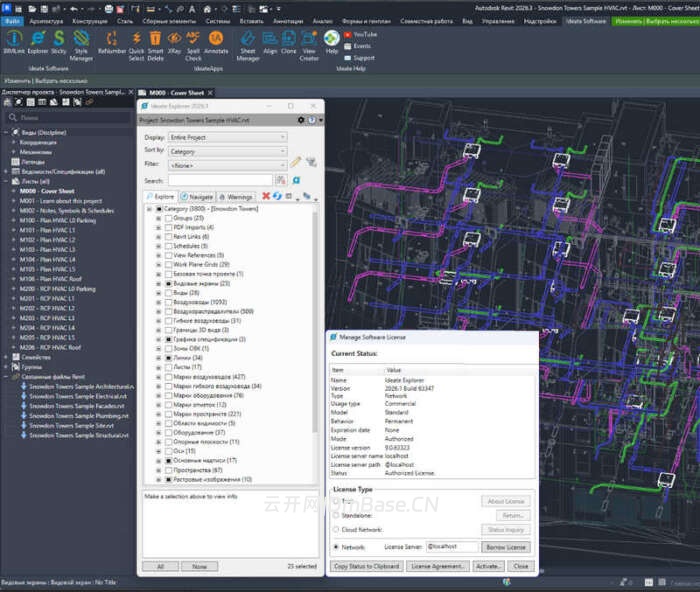700x592 pixels.
Task: Open the YouTube link in Ideate Help
Action: (361, 34)
